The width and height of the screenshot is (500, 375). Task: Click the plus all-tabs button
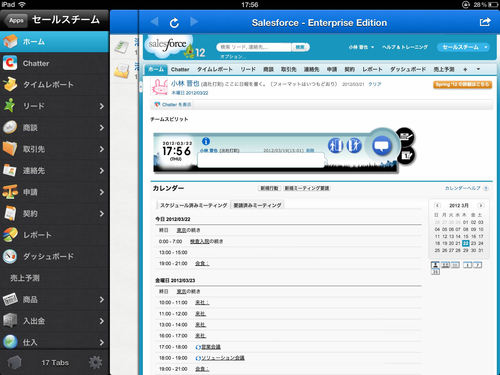[465, 69]
